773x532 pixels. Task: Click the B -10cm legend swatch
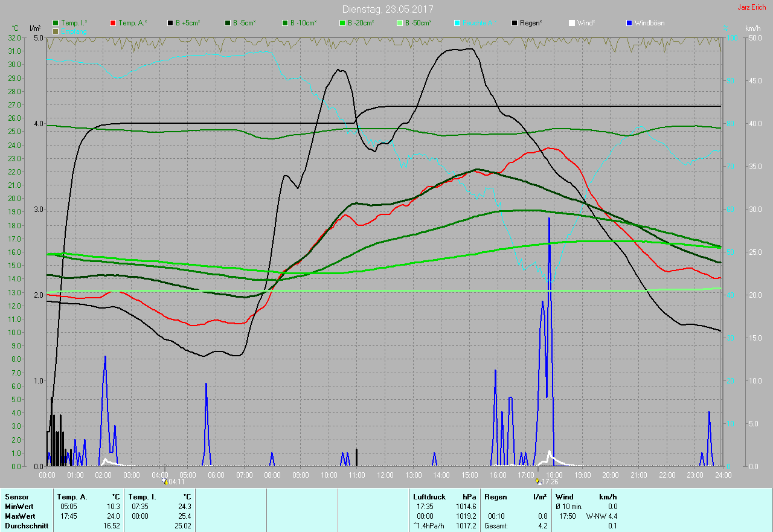pos(284,23)
